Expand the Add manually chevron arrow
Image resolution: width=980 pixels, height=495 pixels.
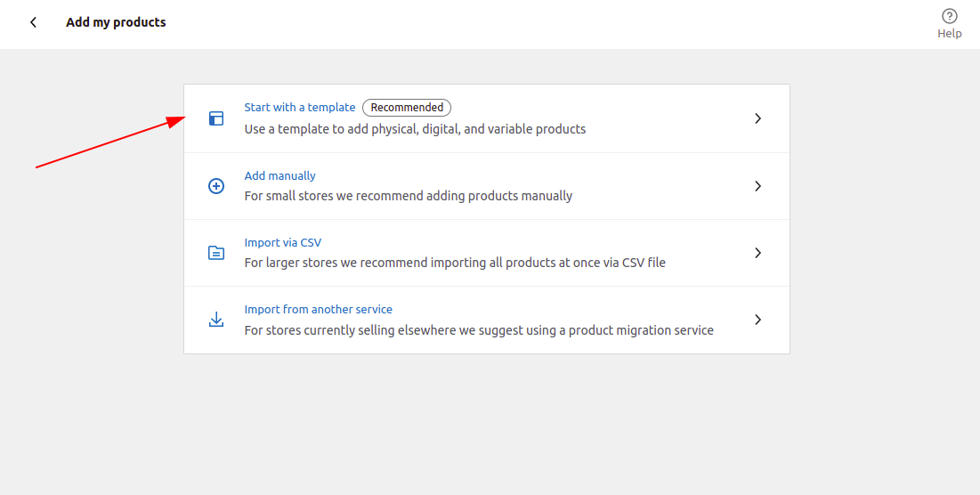point(757,185)
